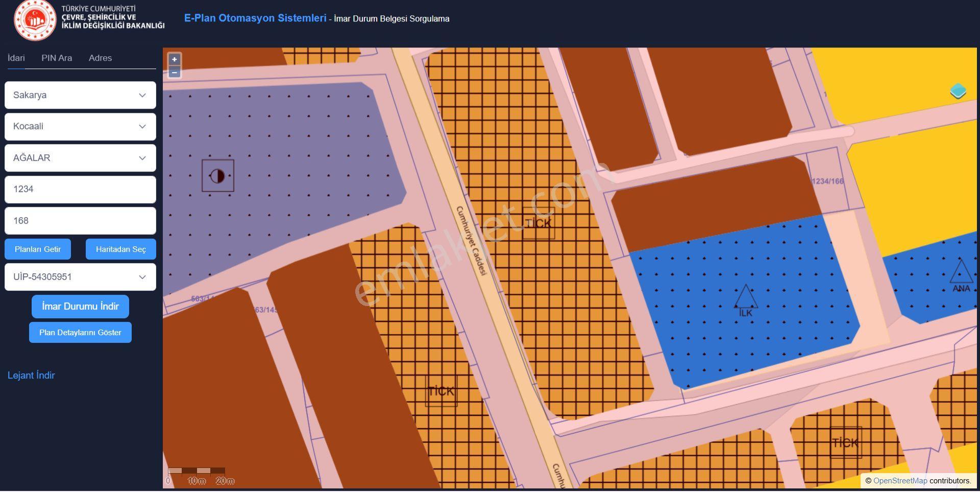This screenshot has width=980, height=492.
Task: Click Plan Detaylarını Göster button
Action: (80, 333)
